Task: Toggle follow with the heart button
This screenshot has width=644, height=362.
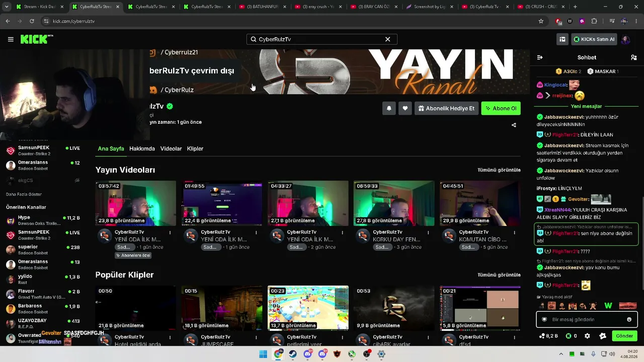Action: click(x=405, y=108)
